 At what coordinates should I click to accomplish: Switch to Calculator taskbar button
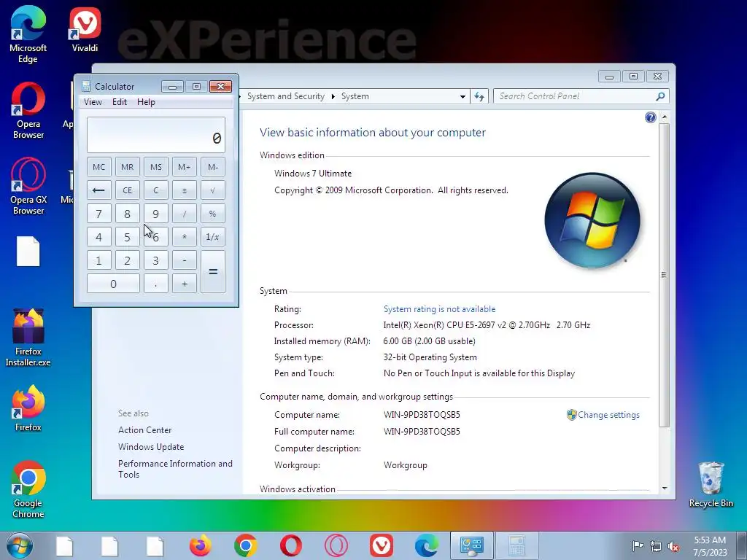pyautogui.click(x=517, y=545)
